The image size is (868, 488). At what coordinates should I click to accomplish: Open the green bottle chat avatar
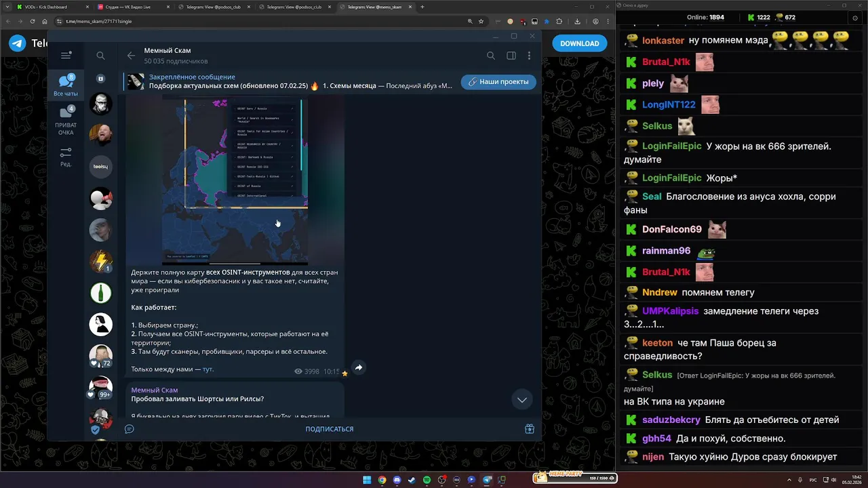(101, 293)
